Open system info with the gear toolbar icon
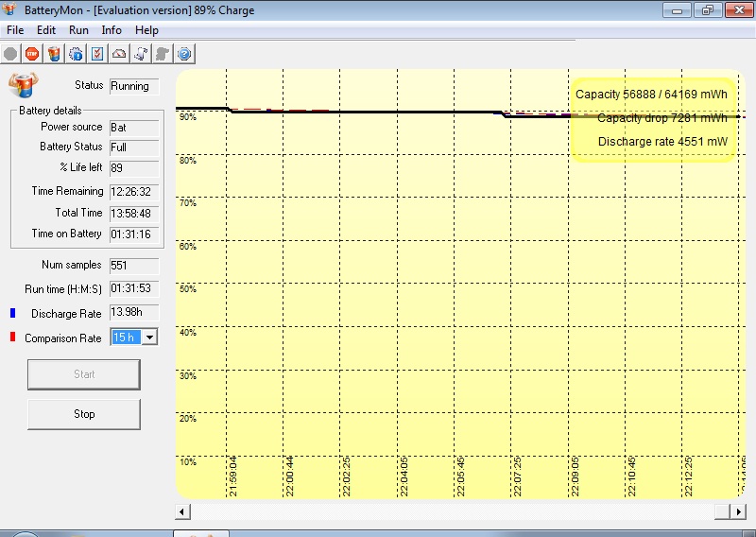756x537 pixels. (x=76, y=54)
